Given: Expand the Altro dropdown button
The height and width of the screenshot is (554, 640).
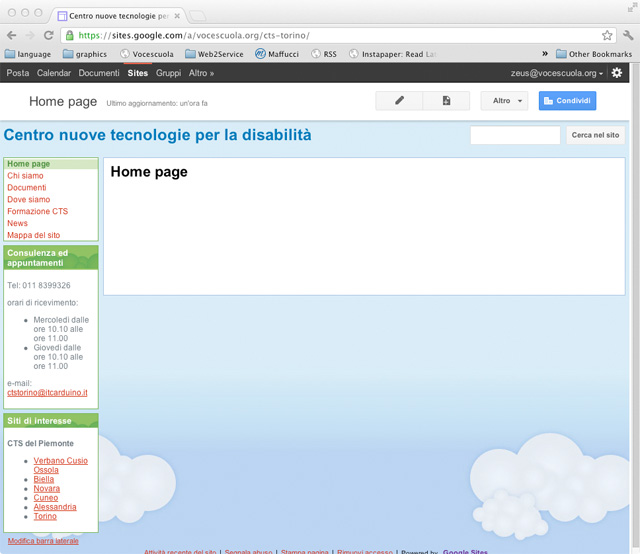Looking at the screenshot, I should 504,101.
